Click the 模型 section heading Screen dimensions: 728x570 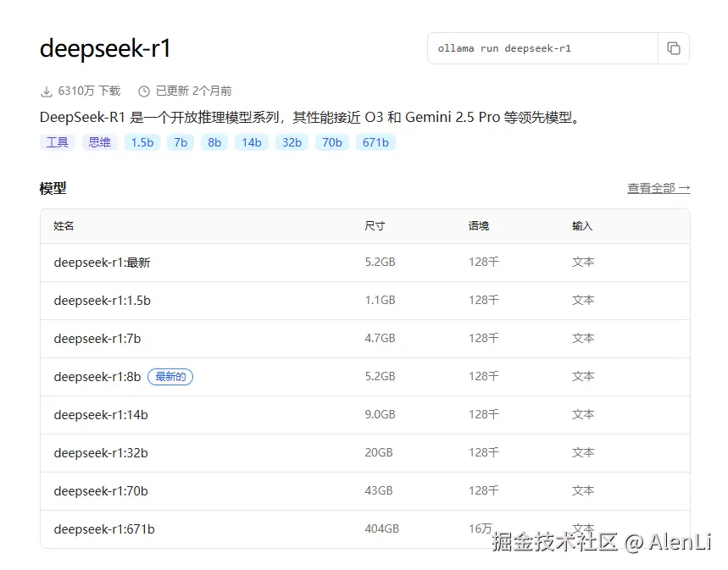[x=53, y=189]
